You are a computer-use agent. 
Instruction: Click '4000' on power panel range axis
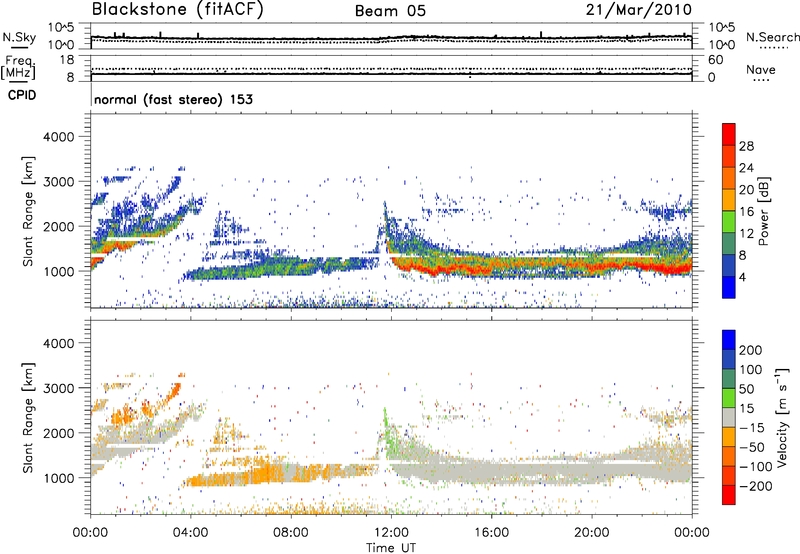point(59,137)
